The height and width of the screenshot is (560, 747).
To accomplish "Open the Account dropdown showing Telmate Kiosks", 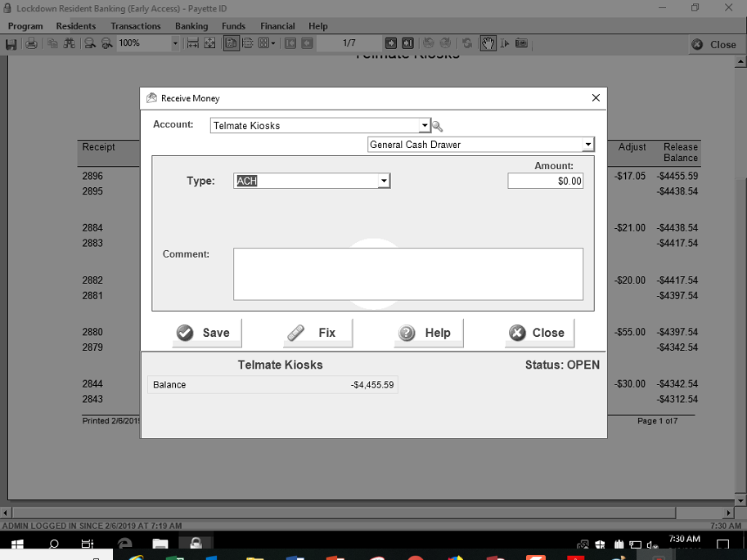I will click(424, 126).
